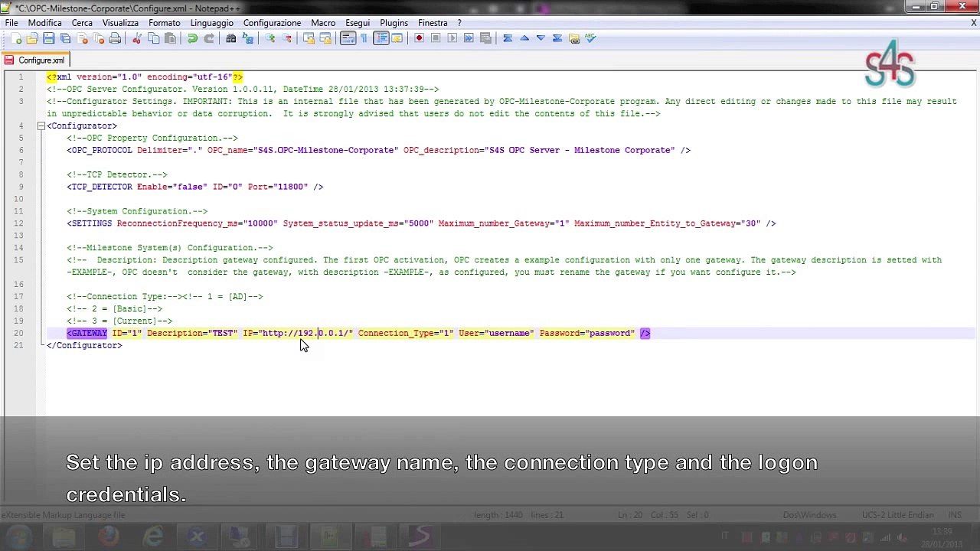980x551 pixels.
Task: Open the Visualizza menu
Action: [120, 23]
